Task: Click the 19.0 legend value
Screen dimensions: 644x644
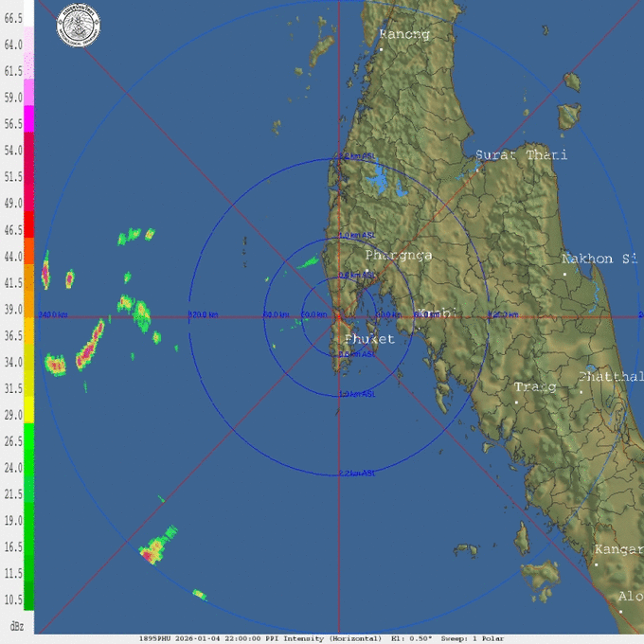Action: tap(13, 521)
